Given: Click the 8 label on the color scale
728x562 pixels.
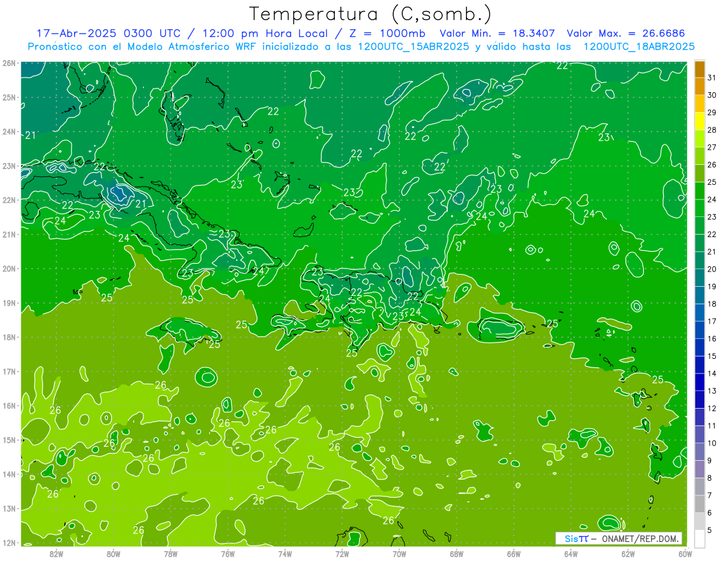Looking at the screenshot, I should click(x=710, y=478).
